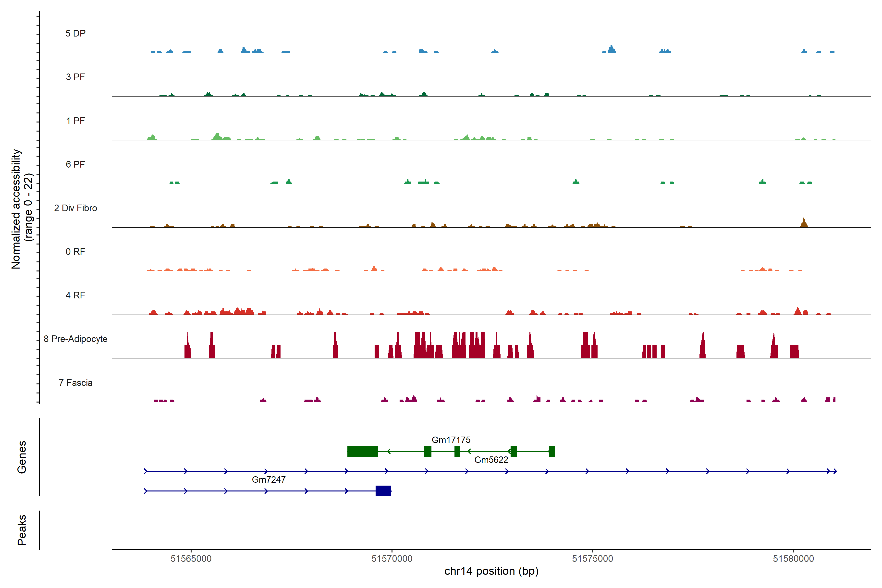This screenshot has height=588, width=882.
Task: Click the large green Gm17175 exon block
Action: pos(363,451)
